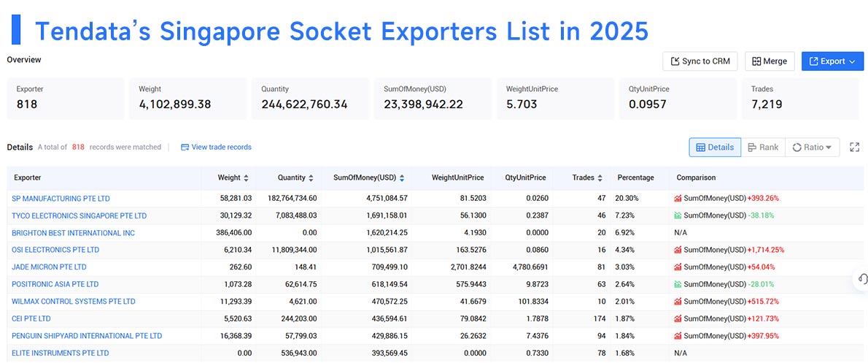The width and height of the screenshot is (868, 363).
Task: Click the QtyUnitPrice 0.0957 overview card
Action: pyautogui.click(x=678, y=98)
